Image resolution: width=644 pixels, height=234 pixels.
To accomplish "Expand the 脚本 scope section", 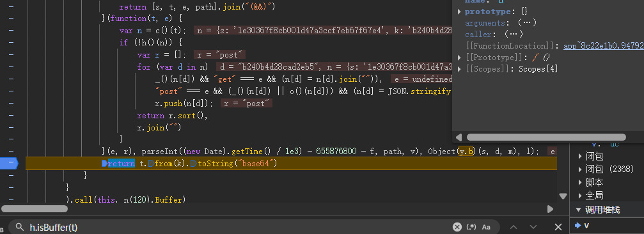I will 580,182.
